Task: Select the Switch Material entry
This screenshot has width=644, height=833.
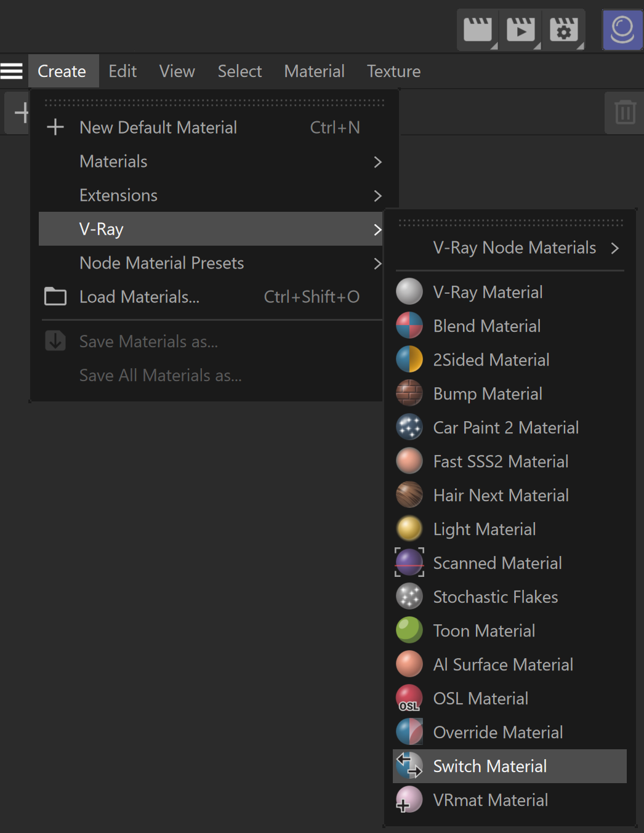Action: click(x=510, y=766)
